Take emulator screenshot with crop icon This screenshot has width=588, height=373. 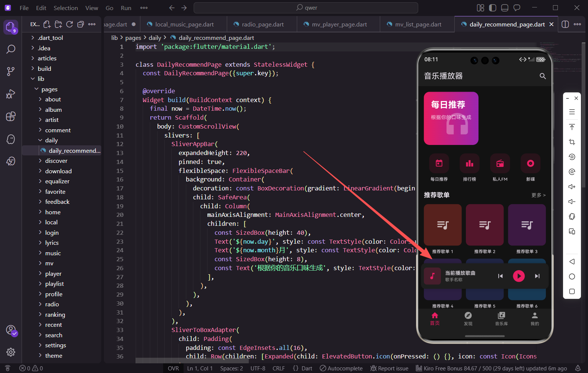(572, 142)
